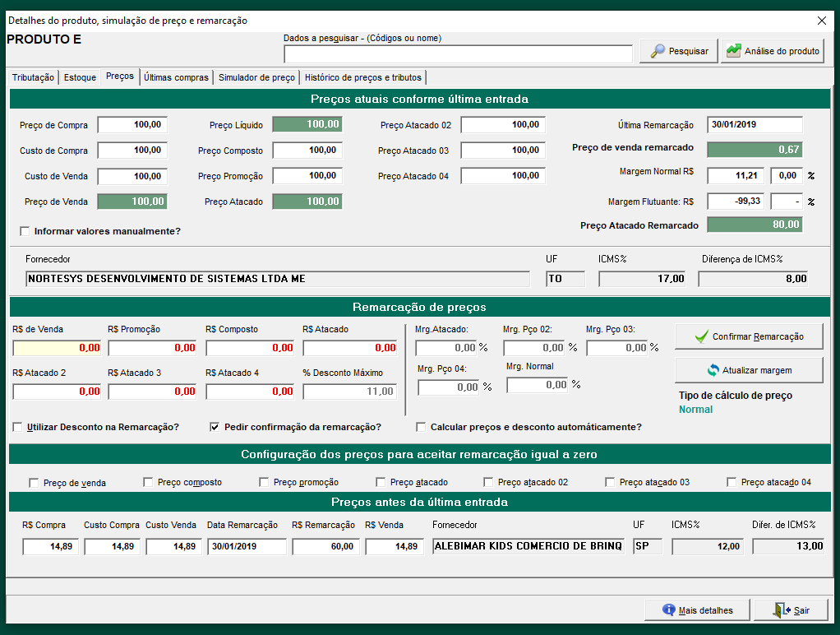Image resolution: width=840 pixels, height=635 pixels.
Task: Click the blue info icon on Mais detalhes
Action: point(669,610)
